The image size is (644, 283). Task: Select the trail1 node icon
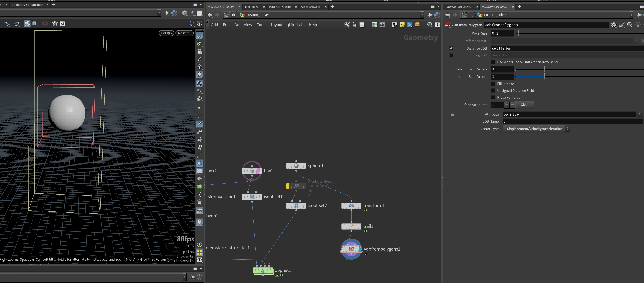(351, 226)
